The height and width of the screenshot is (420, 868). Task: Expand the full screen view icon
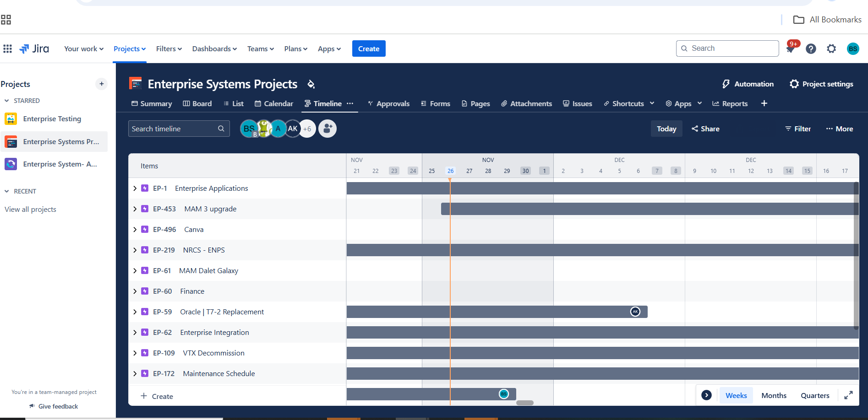(x=848, y=395)
